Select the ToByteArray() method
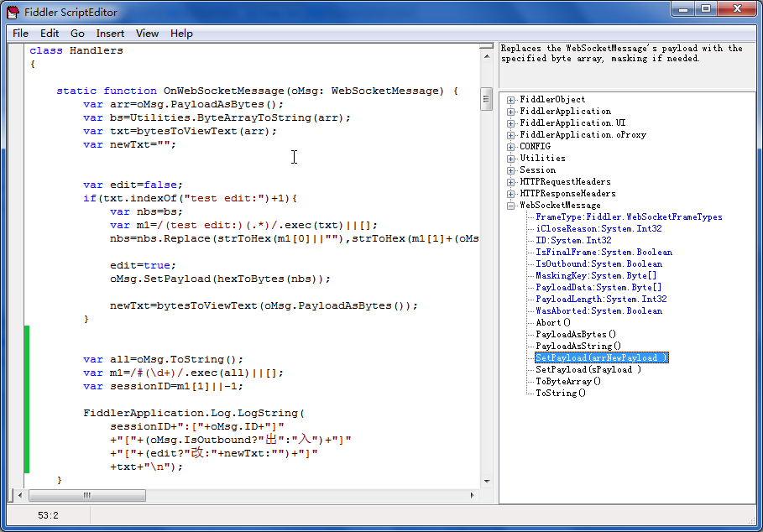763x532 pixels. click(568, 381)
